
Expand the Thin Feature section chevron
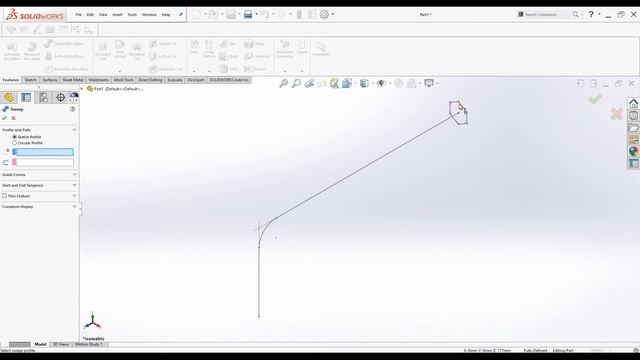click(74, 196)
